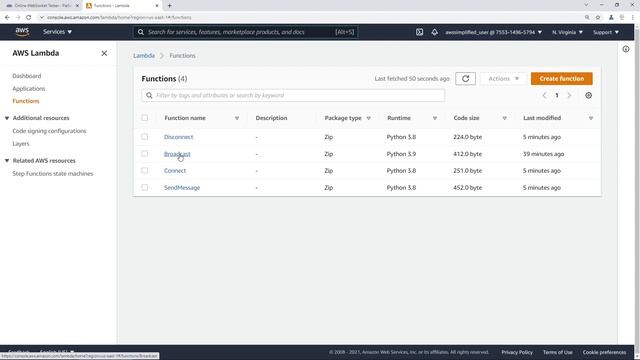The height and width of the screenshot is (360, 640).
Task: Click the 39 minutes ago cell
Action: 543,154
